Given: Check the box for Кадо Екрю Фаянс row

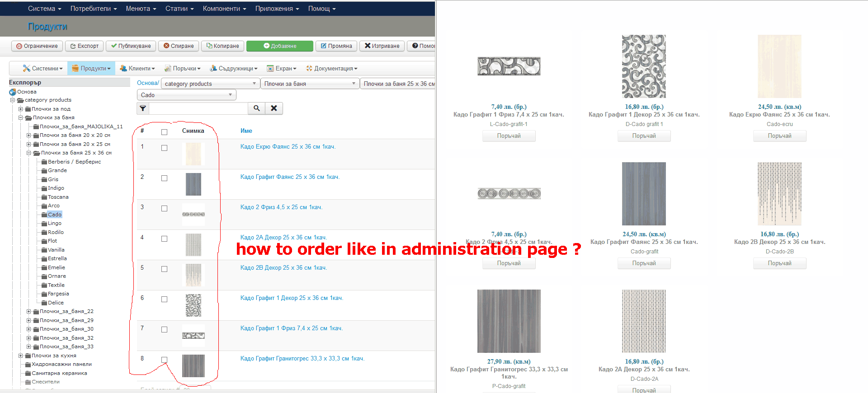Looking at the screenshot, I should (x=164, y=148).
